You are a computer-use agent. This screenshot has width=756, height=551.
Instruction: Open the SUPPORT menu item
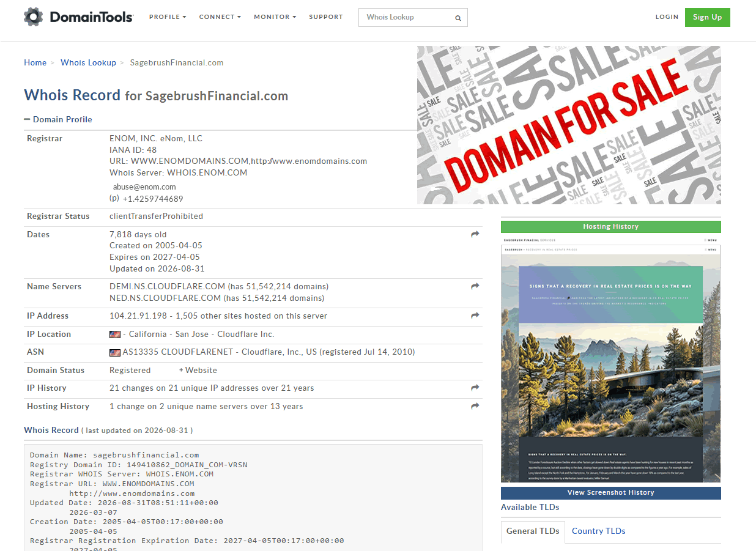[326, 17]
